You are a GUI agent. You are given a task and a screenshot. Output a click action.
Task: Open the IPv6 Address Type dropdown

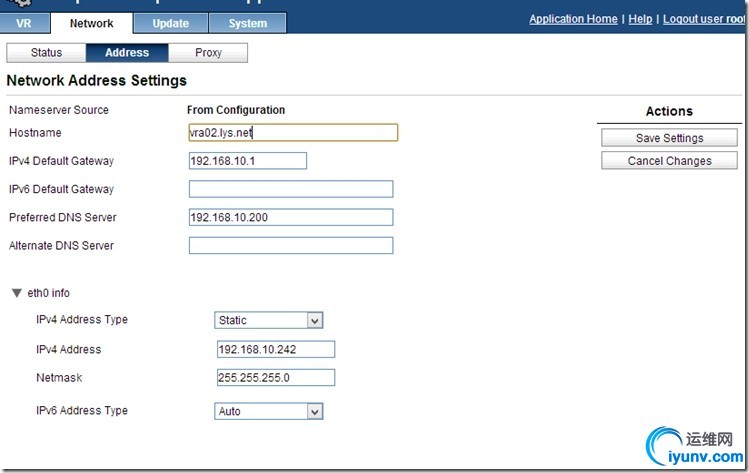click(269, 411)
